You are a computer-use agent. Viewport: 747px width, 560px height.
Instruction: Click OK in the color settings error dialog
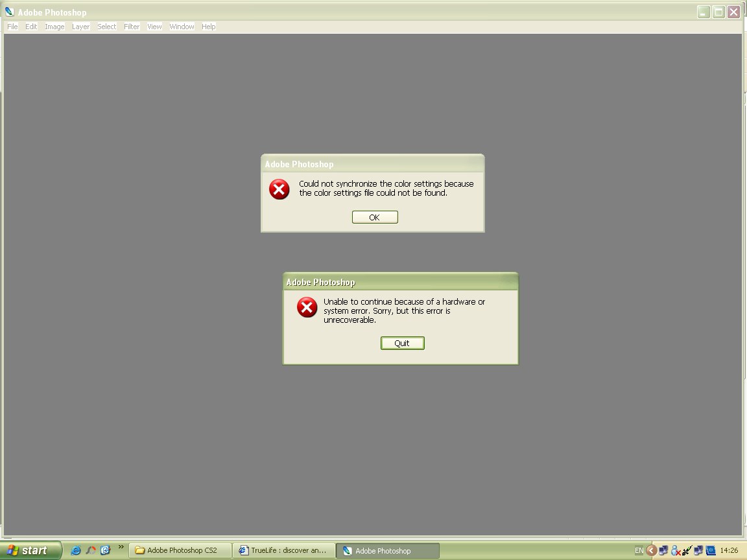pos(374,217)
